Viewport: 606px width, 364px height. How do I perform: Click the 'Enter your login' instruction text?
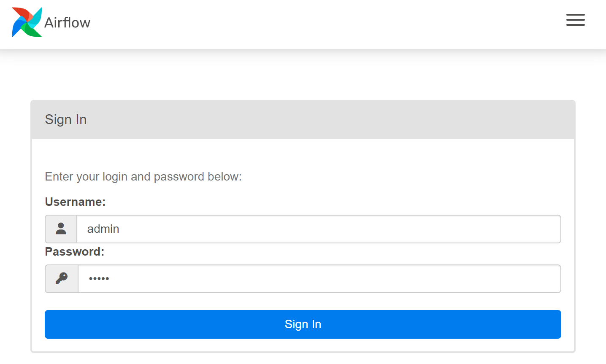143,177
